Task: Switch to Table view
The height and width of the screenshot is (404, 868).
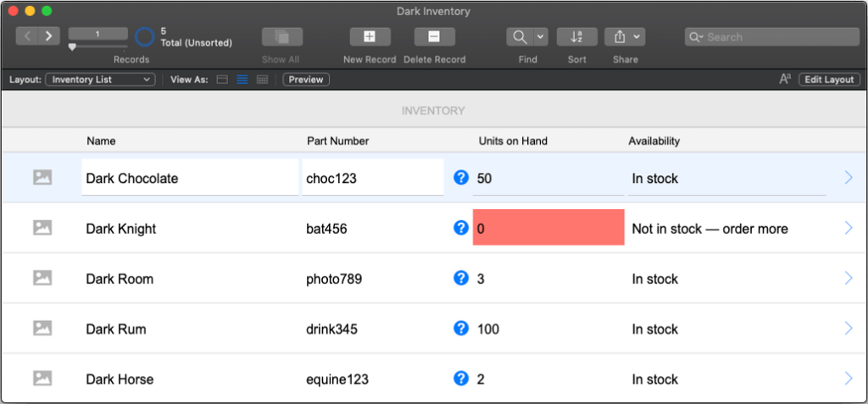Action: (262, 80)
